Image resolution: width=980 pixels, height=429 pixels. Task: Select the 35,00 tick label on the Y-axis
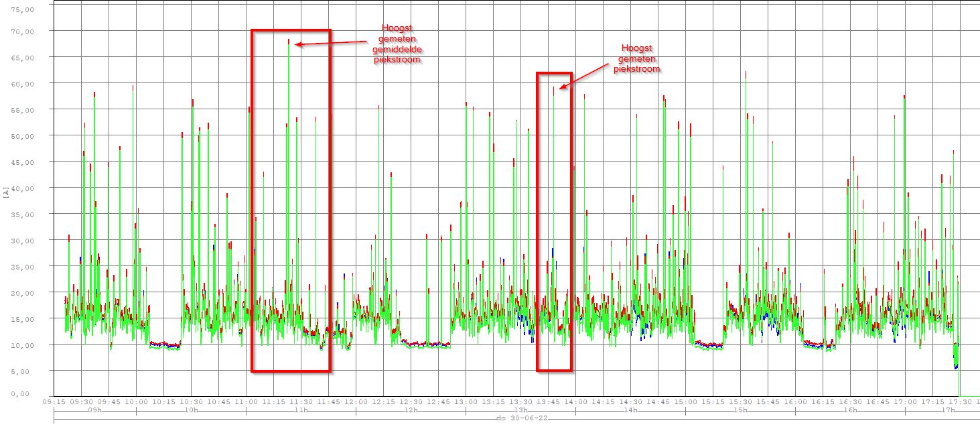click(25, 214)
